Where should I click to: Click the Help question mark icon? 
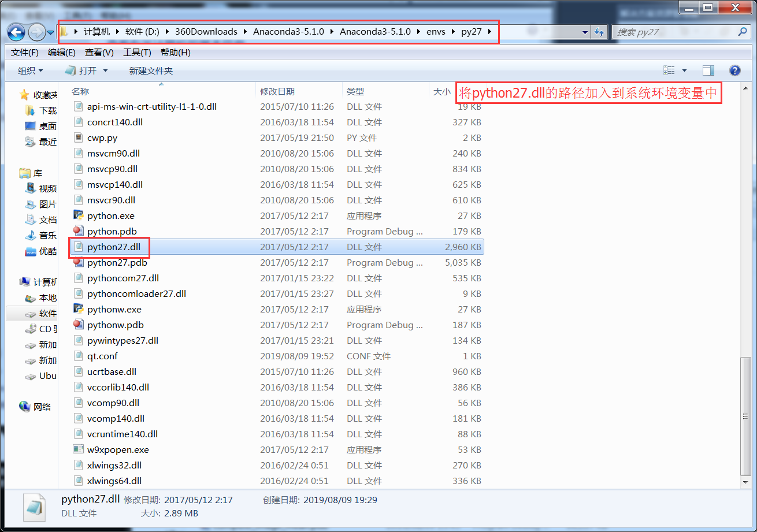click(734, 70)
